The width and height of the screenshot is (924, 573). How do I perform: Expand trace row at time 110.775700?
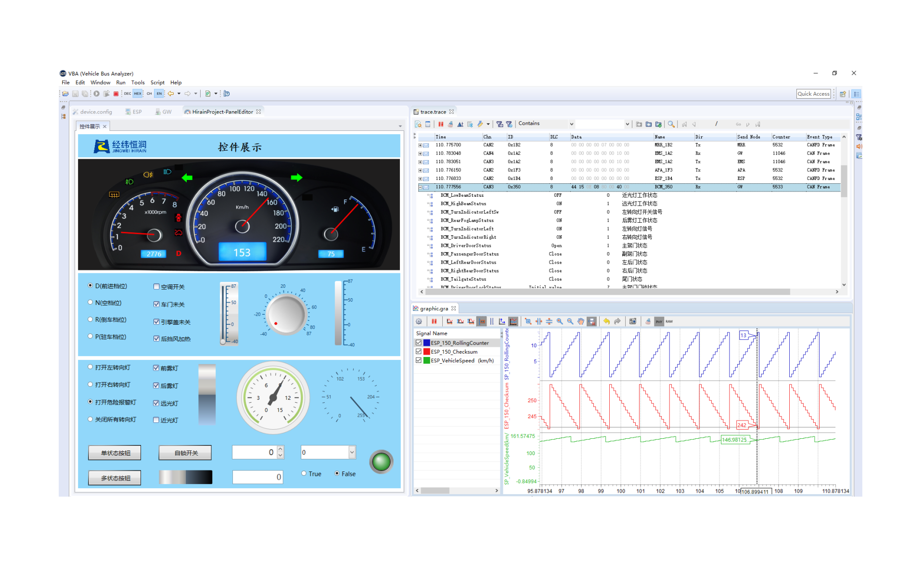(x=420, y=145)
